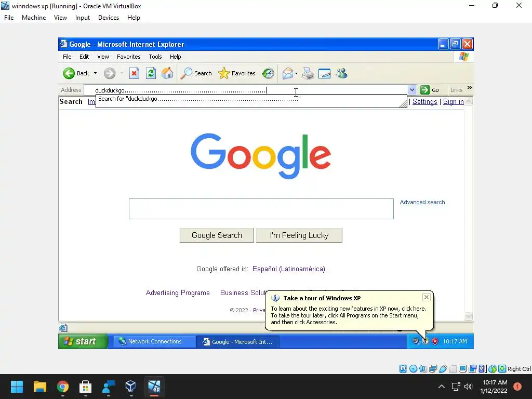Open VirtualBox Manager cube taskbar icon
Viewport: 532px width, 399px height.
pos(131,387)
